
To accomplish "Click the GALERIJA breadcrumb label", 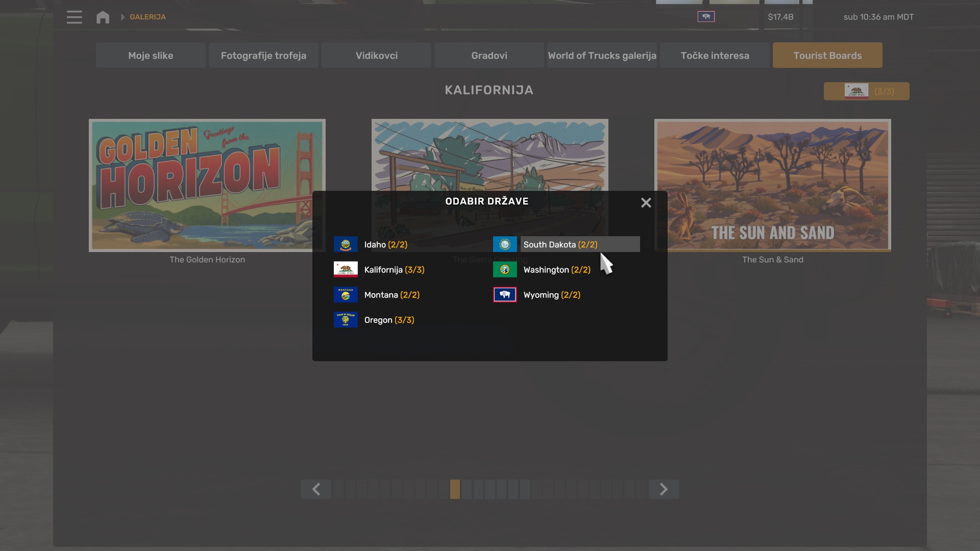I will 148,17.
